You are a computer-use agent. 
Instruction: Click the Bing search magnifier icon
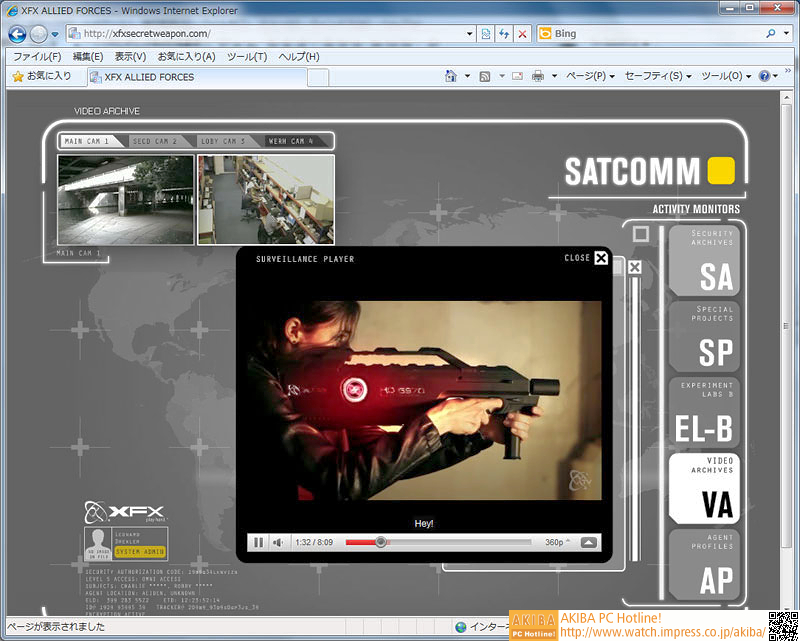(x=771, y=34)
